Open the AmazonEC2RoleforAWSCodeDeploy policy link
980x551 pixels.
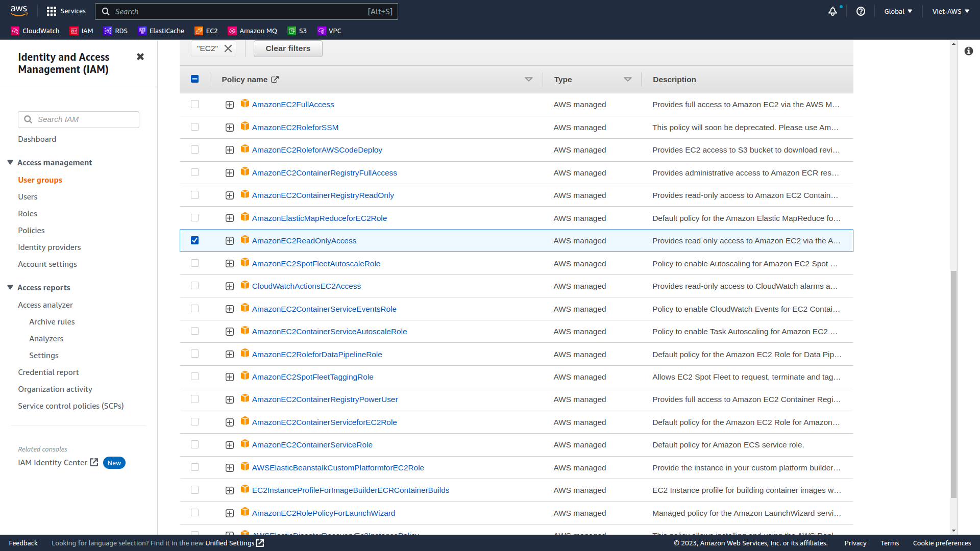pos(317,150)
